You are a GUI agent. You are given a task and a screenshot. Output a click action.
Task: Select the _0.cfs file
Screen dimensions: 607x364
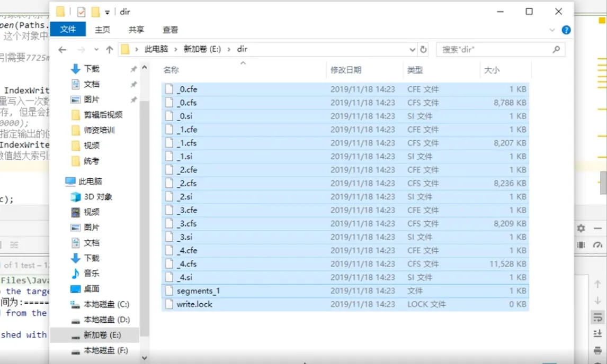(345, 103)
